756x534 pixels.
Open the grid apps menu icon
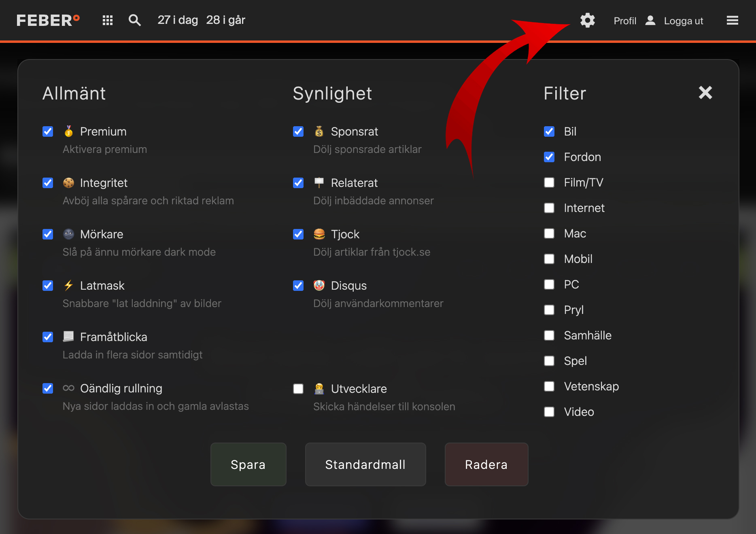tap(108, 20)
